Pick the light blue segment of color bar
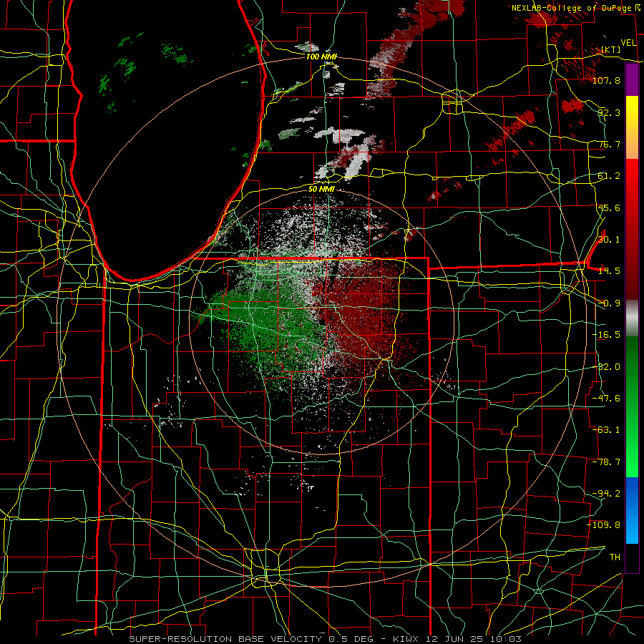Image resolution: width=644 pixels, height=644 pixels. point(632,530)
